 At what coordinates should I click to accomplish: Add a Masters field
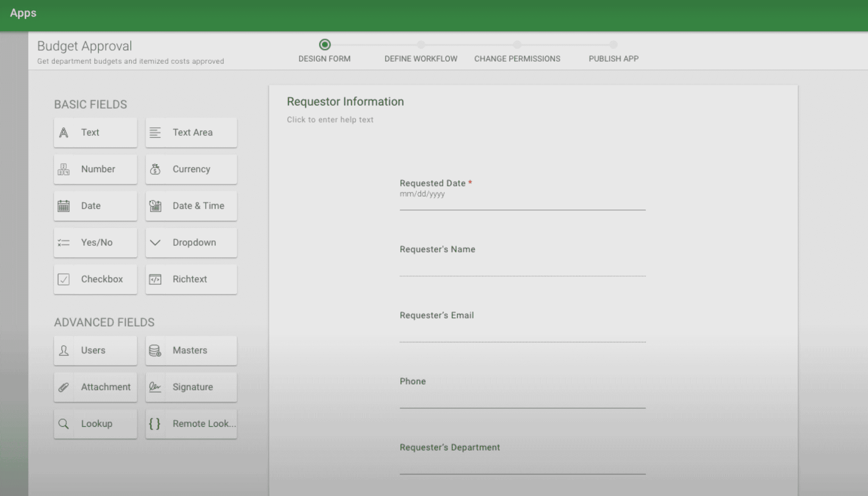(x=191, y=350)
